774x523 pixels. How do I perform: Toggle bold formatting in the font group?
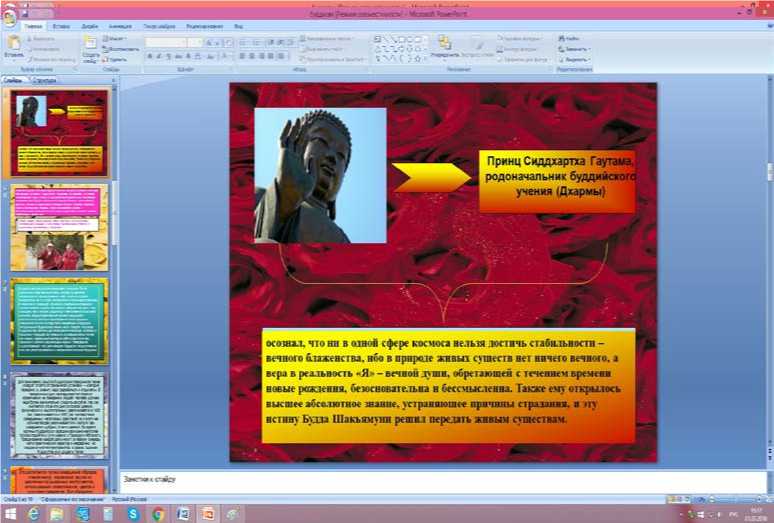tap(149, 56)
